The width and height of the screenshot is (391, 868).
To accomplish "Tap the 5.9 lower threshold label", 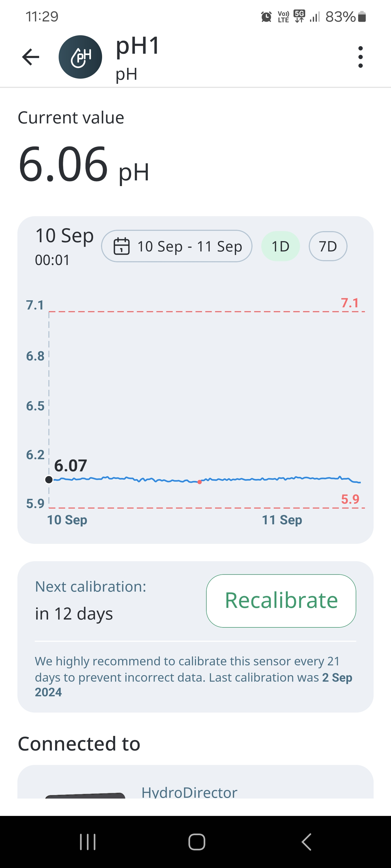I will [350, 499].
